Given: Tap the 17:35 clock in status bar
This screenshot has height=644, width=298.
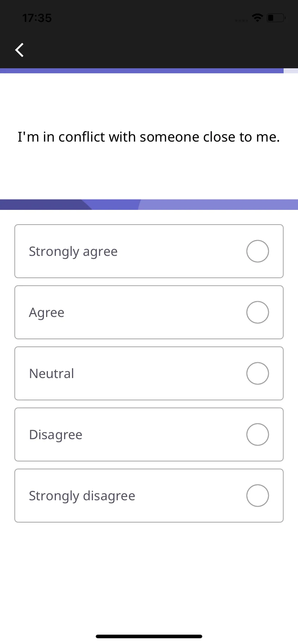Looking at the screenshot, I should click(37, 18).
